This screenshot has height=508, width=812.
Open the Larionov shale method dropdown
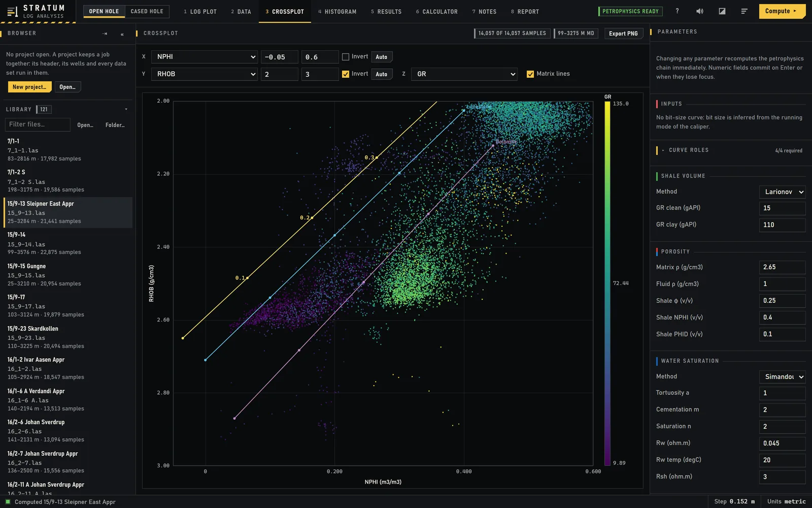coord(782,192)
